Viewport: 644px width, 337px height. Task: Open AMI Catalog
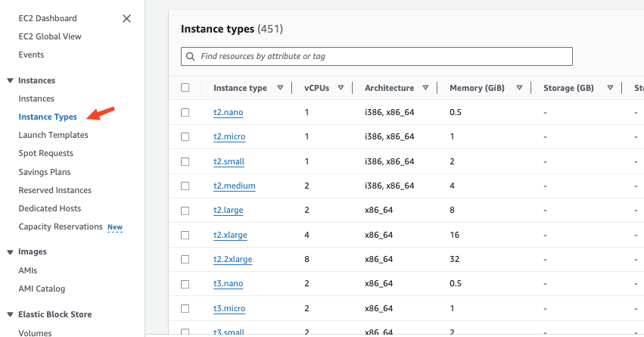click(x=42, y=289)
